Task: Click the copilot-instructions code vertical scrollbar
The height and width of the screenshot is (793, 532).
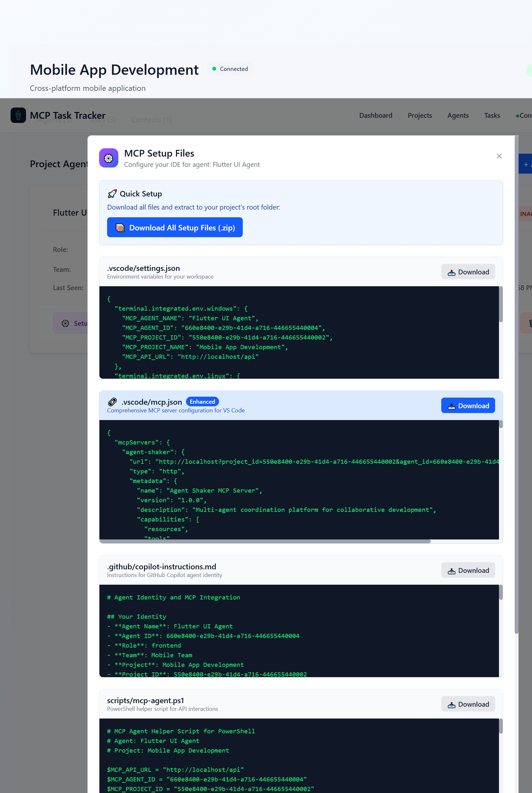Action: coord(501,592)
